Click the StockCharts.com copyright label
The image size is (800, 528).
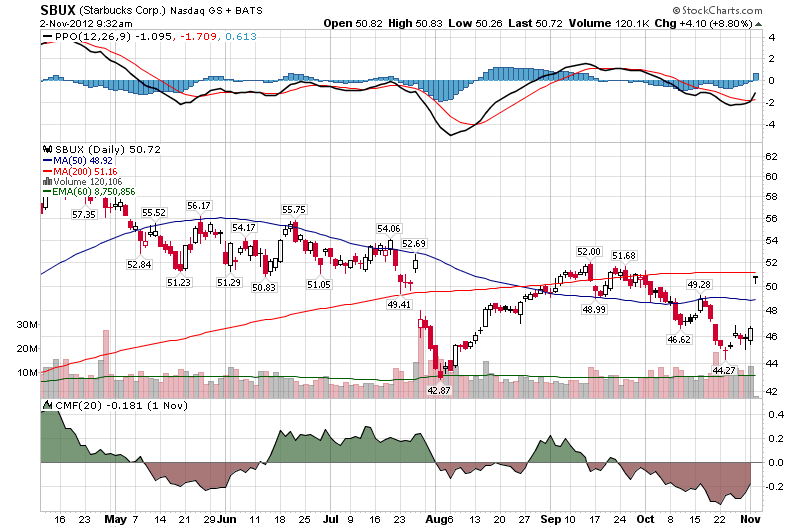(717, 10)
